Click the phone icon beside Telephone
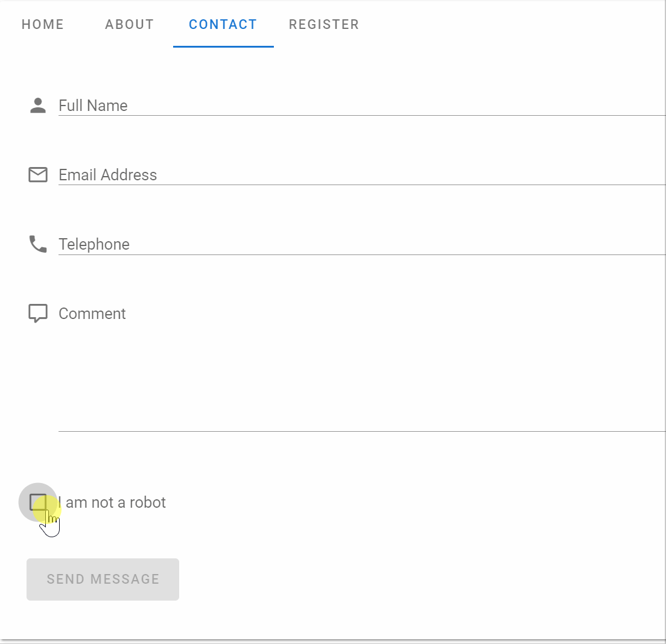Image resolution: width=666 pixels, height=644 pixels. [x=38, y=244]
